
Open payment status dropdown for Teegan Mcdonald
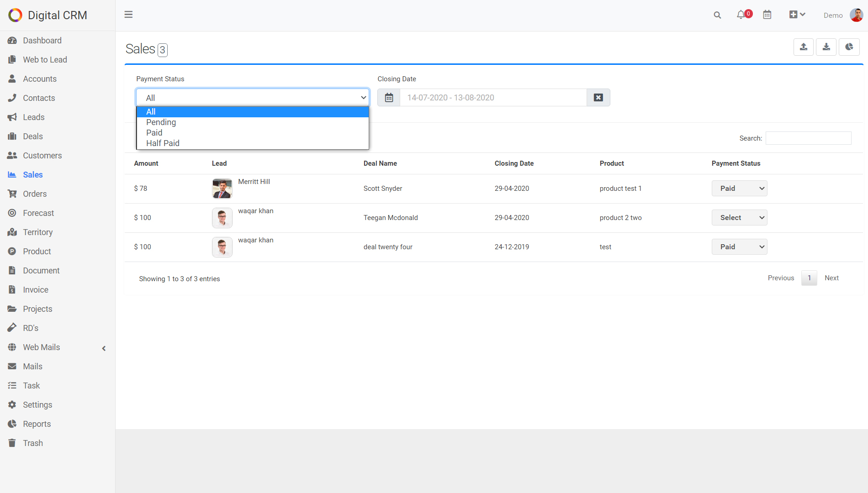click(739, 218)
